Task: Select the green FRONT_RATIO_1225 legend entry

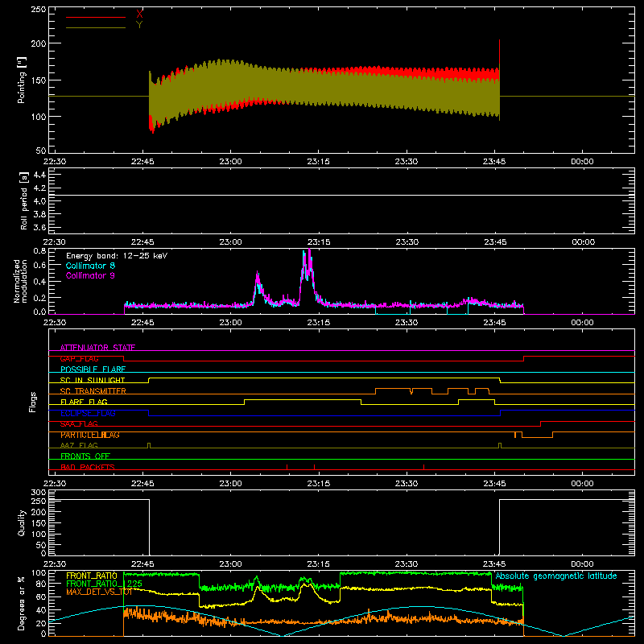Action: tap(104, 584)
